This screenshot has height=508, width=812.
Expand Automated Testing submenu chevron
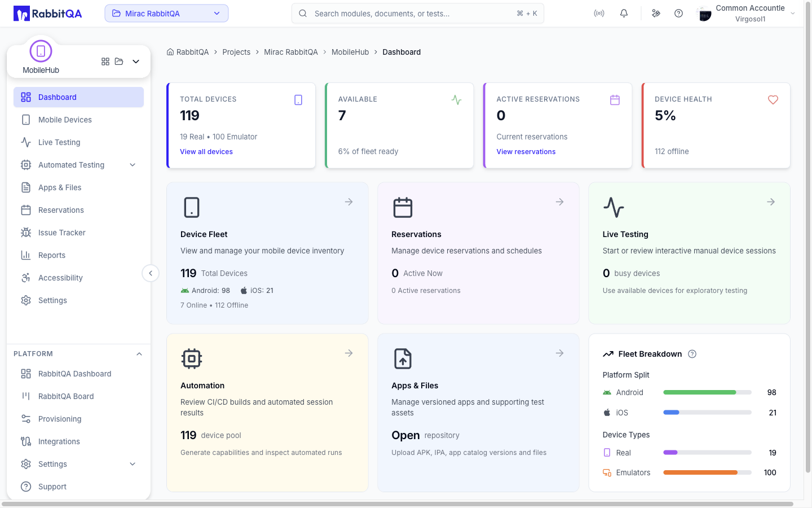pyautogui.click(x=133, y=165)
